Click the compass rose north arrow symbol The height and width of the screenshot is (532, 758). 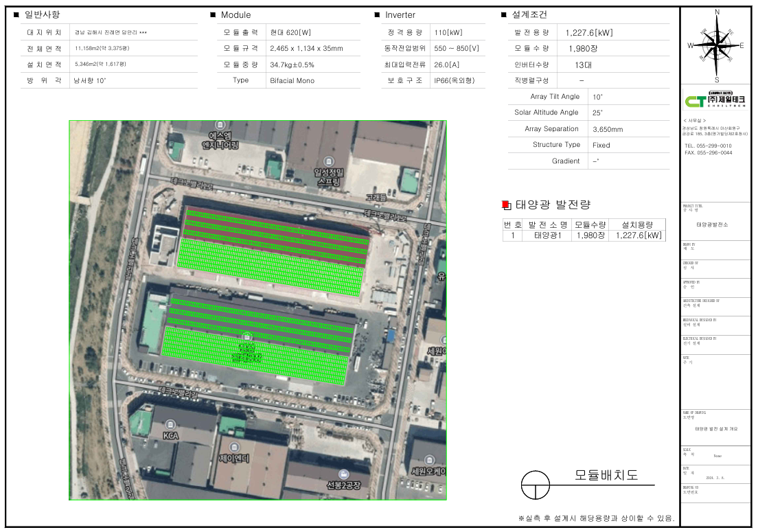tap(717, 44)
